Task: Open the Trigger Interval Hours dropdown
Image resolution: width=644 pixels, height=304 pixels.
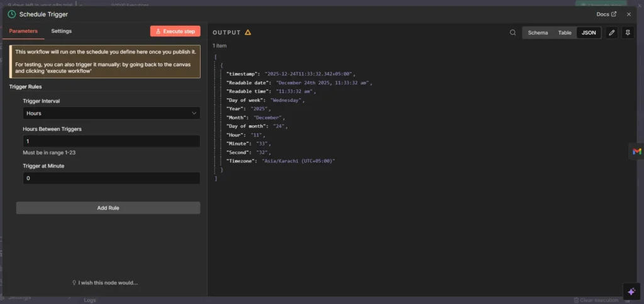Action: (111, 113)
